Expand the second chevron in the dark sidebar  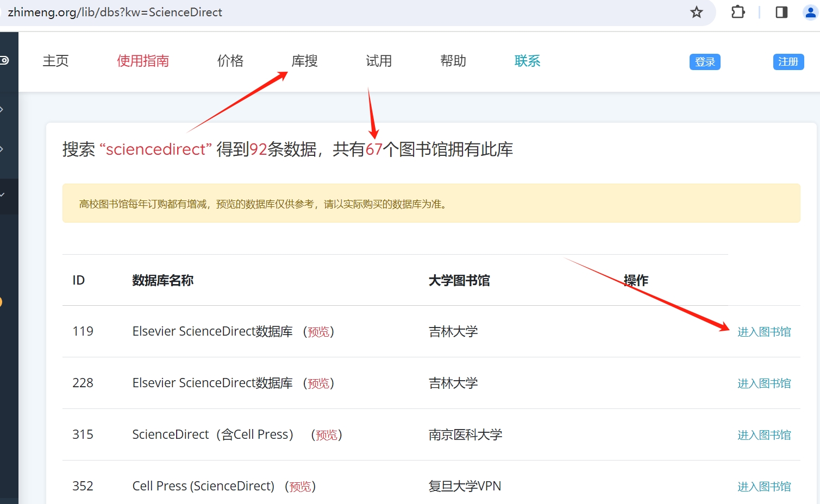tap(2, 149)
